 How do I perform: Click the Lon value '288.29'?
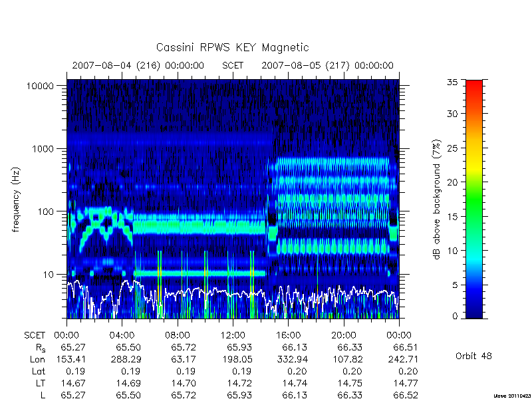tap(126, 359)
